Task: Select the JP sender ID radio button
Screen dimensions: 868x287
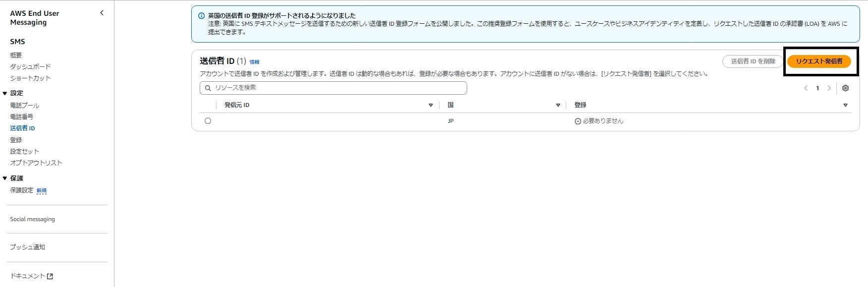Action: click(x=208, y=121)
